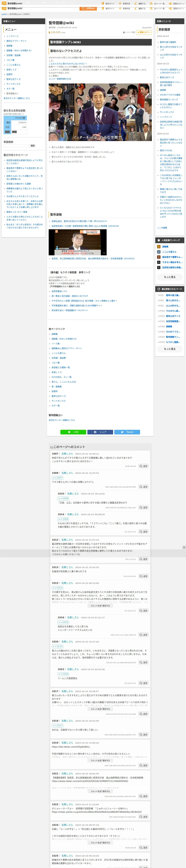Open タグ一覧 in the left menu
Image resolution: width=186 pixels, height=868 pixels.
[10, 89]
